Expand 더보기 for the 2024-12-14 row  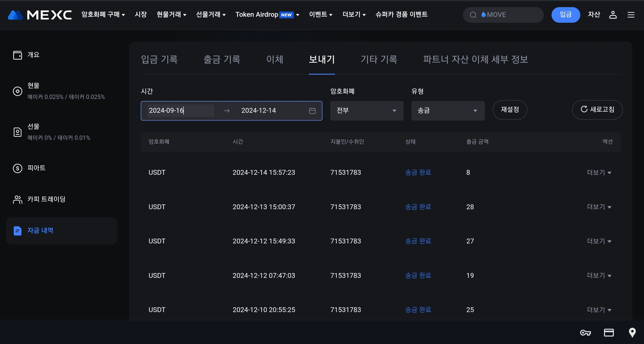click(x=599, y=172)
